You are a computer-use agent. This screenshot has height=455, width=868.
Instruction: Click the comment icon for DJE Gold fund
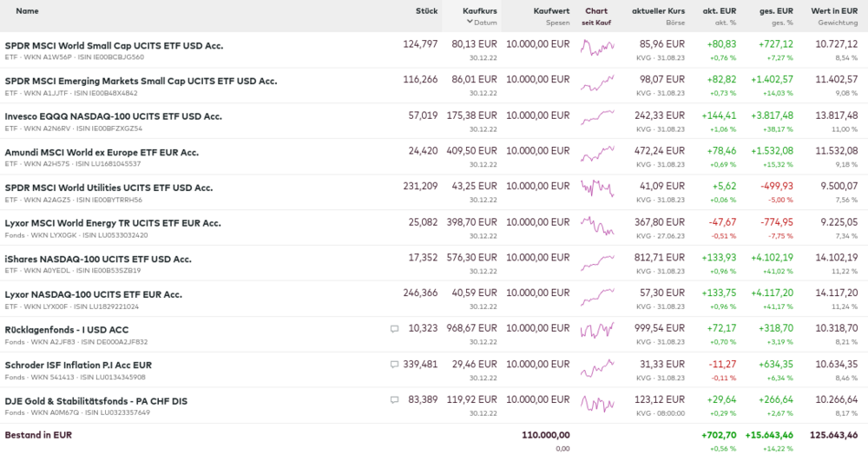click(395, 400)
